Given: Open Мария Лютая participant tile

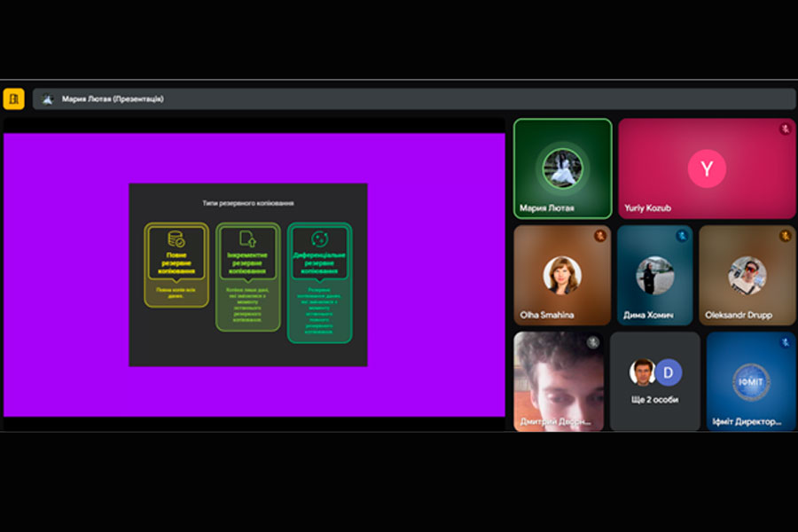Looking at the screenshot, I should pyautogui.click(x=562, y=168).
